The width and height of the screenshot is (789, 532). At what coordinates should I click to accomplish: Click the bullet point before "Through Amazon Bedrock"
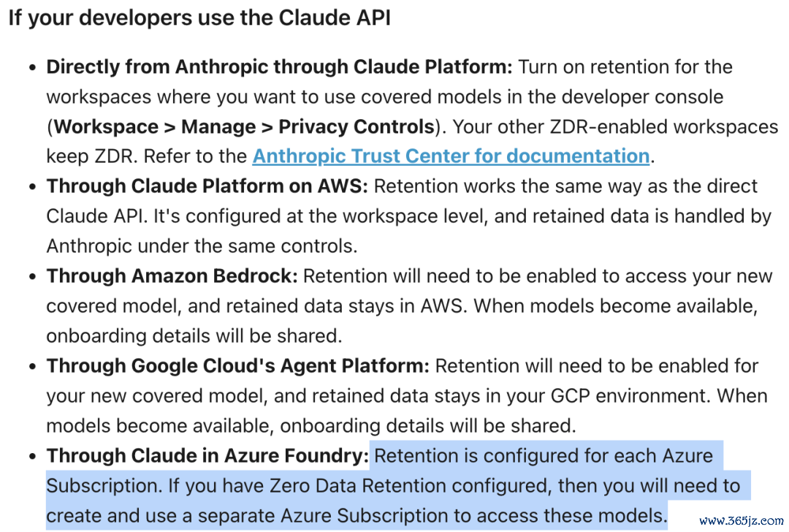[x=33, y=277]
